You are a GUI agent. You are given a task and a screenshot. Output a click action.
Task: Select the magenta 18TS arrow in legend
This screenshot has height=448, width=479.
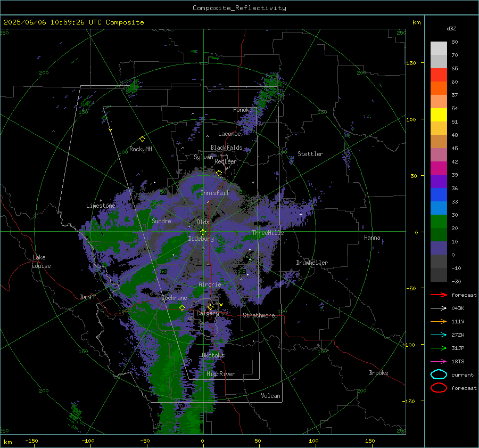(x=439, y=362)
